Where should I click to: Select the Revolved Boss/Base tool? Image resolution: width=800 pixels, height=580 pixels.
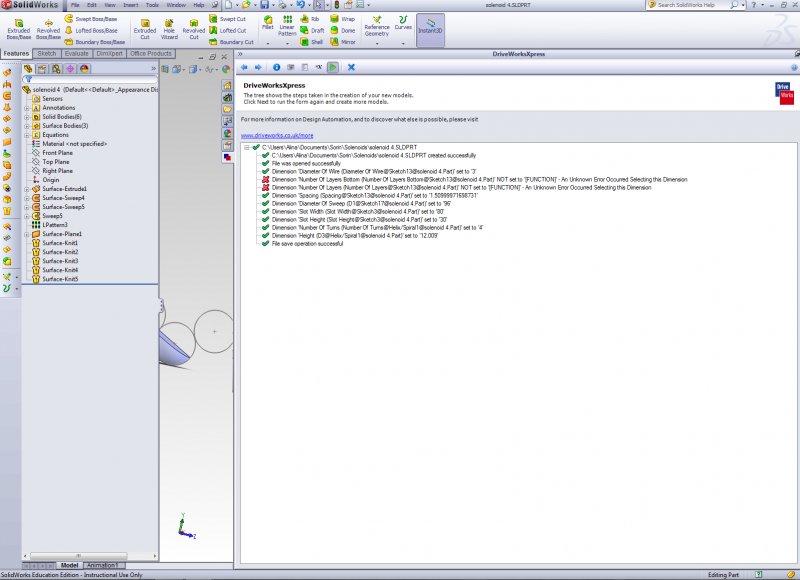tap(48, 30)
